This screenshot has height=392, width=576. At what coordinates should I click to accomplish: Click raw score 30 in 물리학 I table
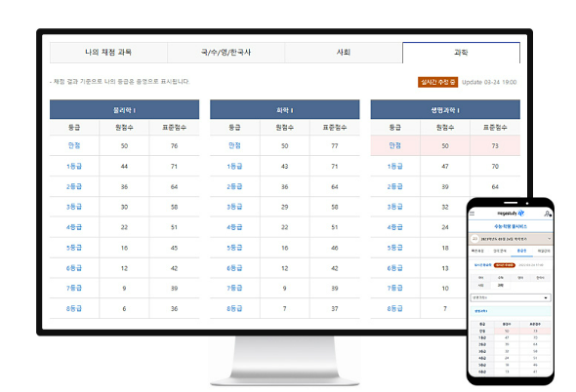click(x=124, y=207)
